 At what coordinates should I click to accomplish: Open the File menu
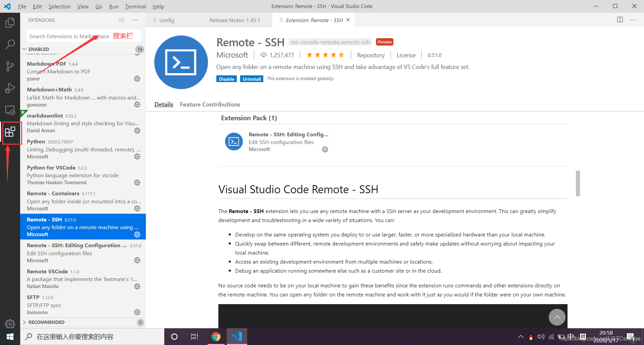coord(22,6)
